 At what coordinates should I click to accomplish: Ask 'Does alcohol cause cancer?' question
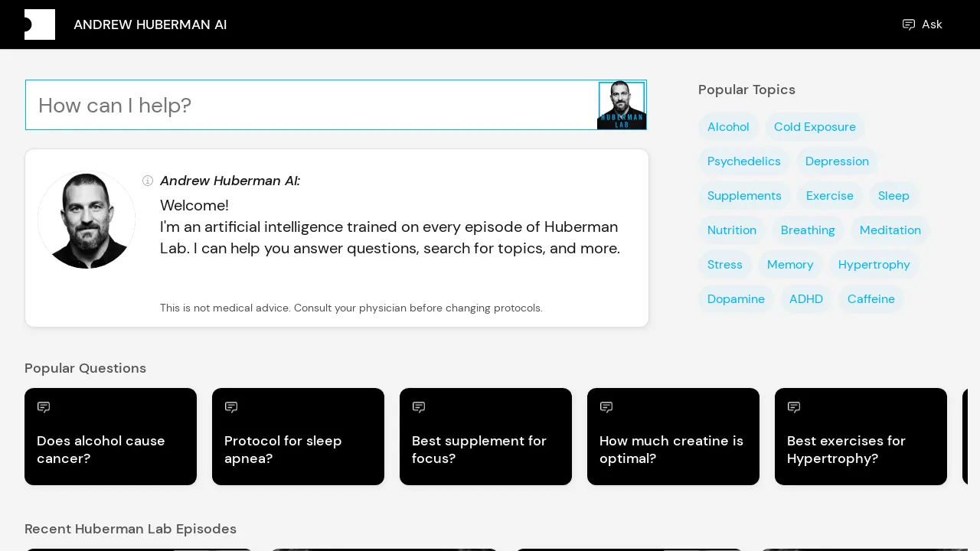(x=110, y=436)
